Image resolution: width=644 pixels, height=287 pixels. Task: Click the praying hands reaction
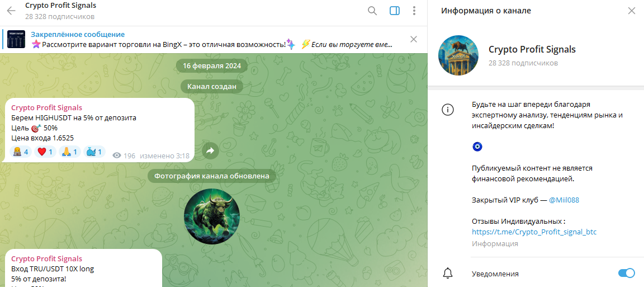(x=69, y=152)
